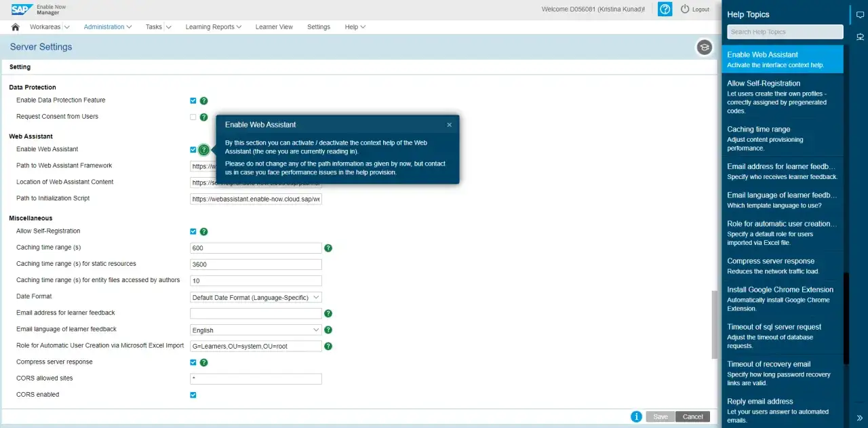Click into Search Help Topics field
868x428 pixels.
point(785,32)
